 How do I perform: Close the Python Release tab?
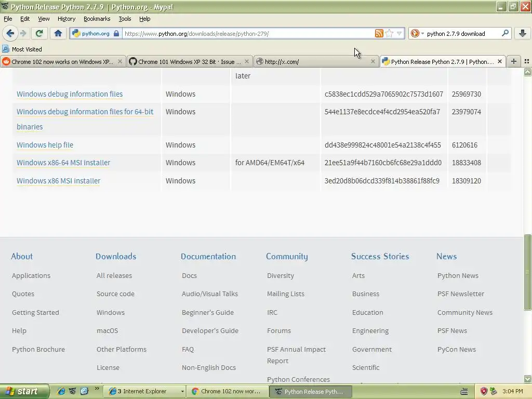500,61
